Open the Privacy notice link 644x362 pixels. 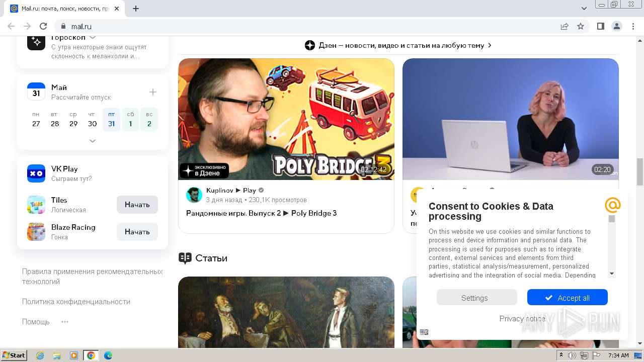(x=522, y=318)
